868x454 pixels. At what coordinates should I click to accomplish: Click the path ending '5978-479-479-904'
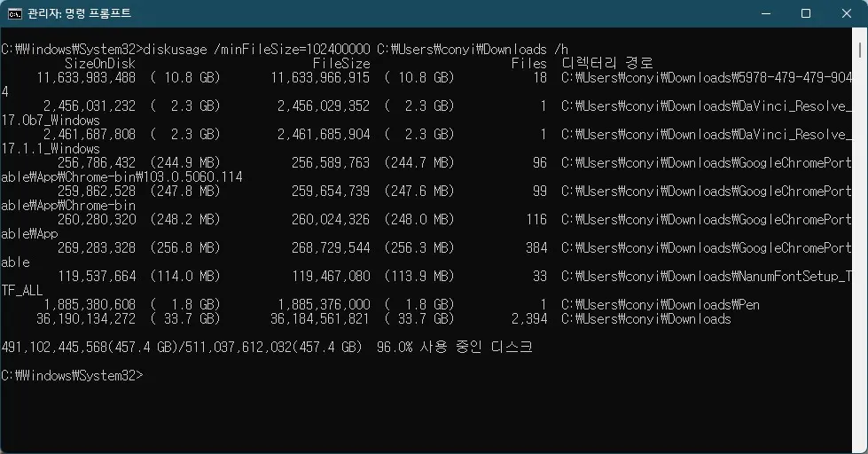707,78
